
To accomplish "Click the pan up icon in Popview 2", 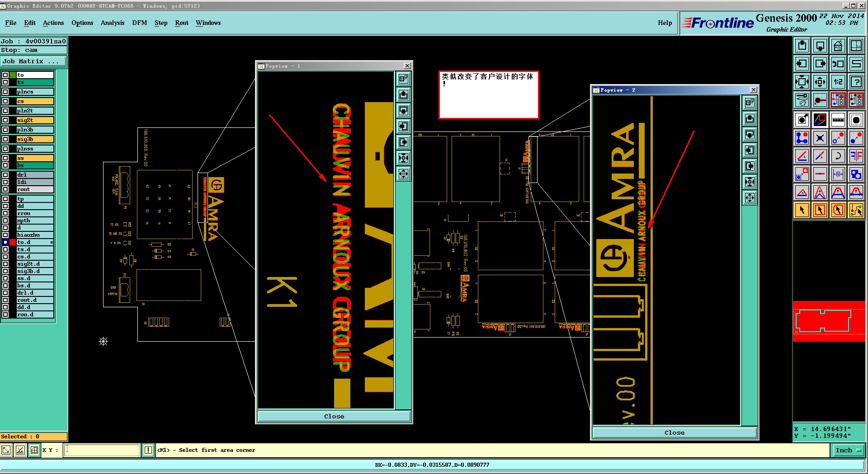I will click(750, 119).
